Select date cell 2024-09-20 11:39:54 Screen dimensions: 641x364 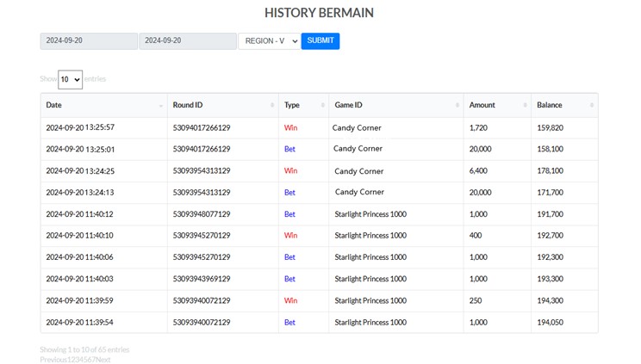(80, 322)
